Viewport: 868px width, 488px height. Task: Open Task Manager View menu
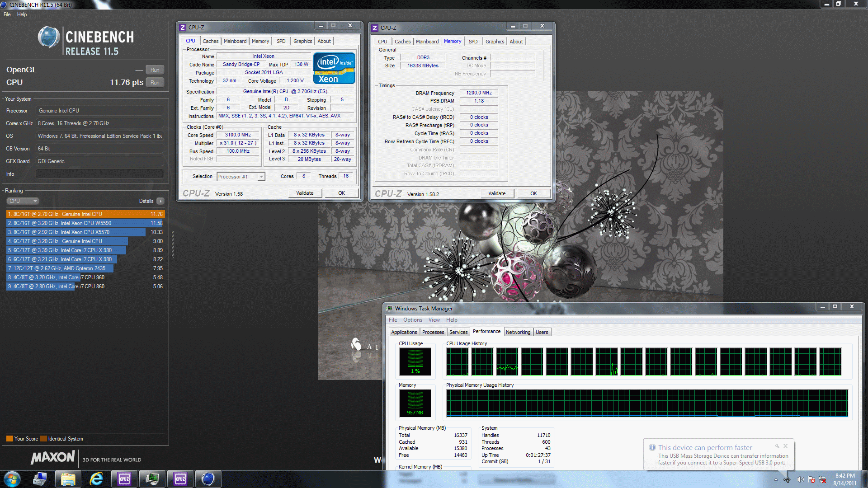coord(434,320)
